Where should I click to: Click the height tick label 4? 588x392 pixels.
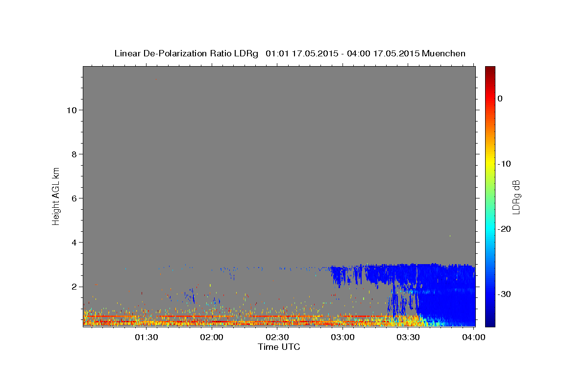[x=73, y=243]
